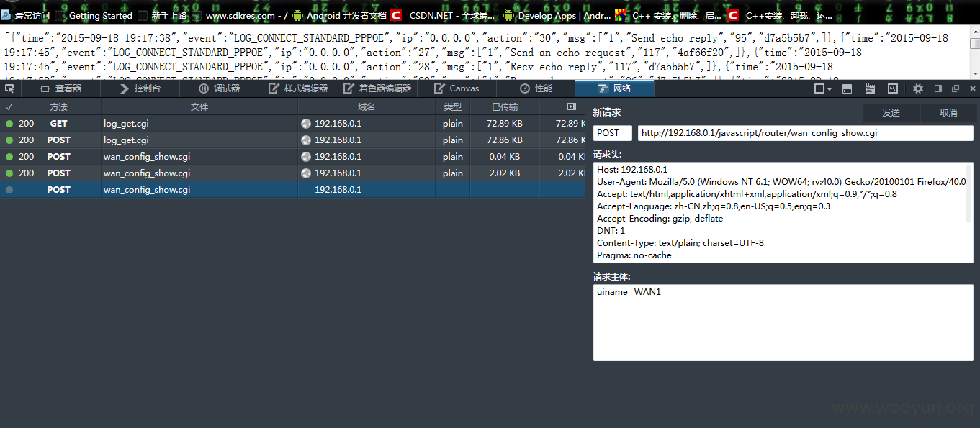Click globe icon in GET log_get.cgi row
The height and width of the screenshot is (428, 980).
(305, 124)
